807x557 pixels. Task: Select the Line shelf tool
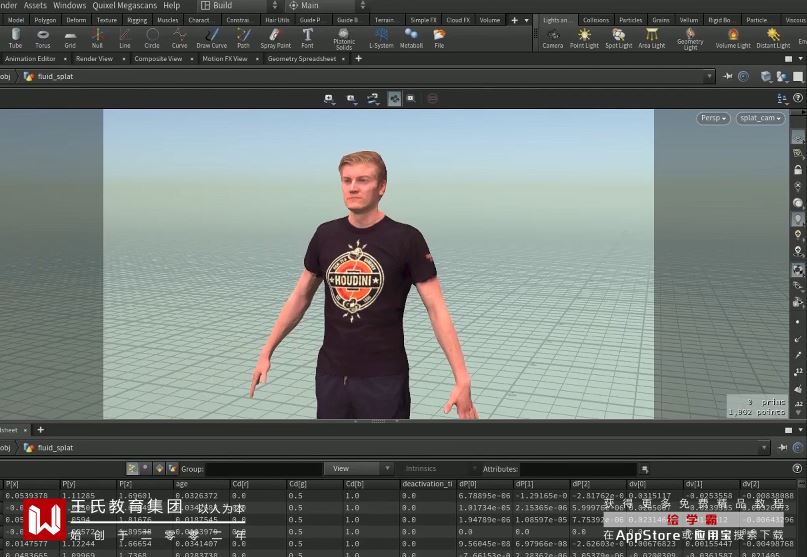125,39
